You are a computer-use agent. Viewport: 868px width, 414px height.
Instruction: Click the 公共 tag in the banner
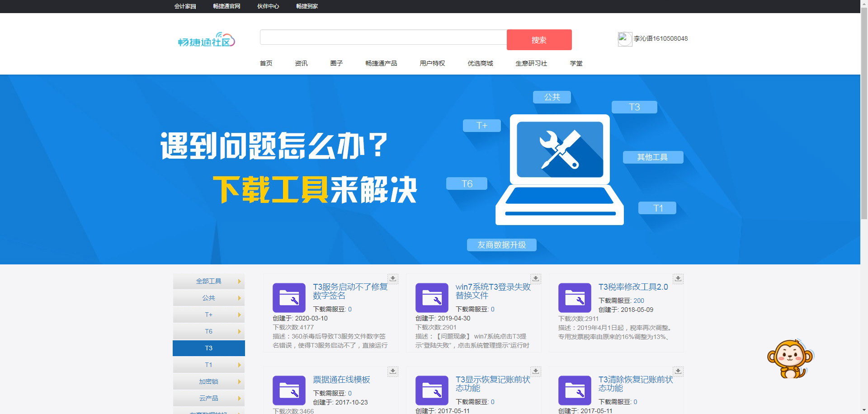click(x=552, y=97)
